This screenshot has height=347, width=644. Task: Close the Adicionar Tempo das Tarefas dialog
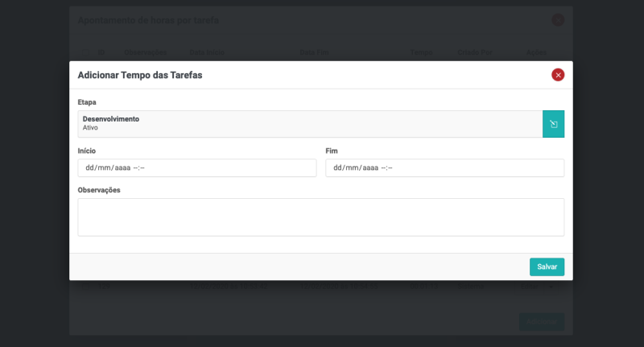click(558, 75)
